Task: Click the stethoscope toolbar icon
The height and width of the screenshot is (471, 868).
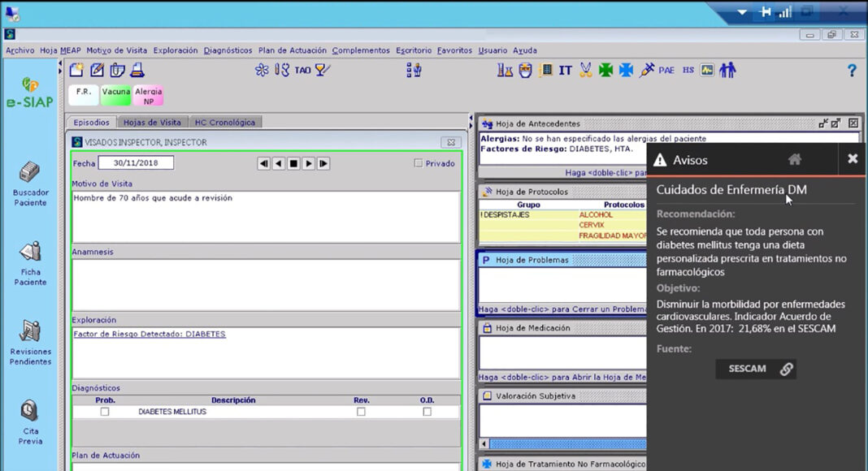Action: coord(282,71)
